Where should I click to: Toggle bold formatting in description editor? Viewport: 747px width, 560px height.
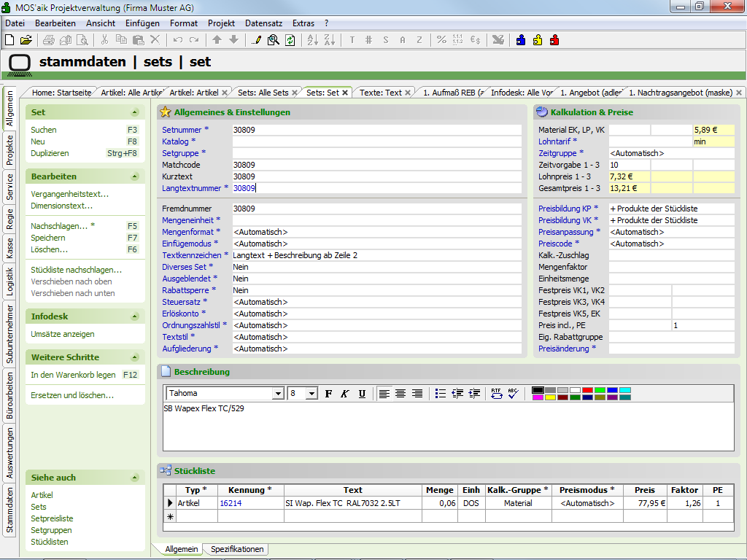click(x=328, y=394)
